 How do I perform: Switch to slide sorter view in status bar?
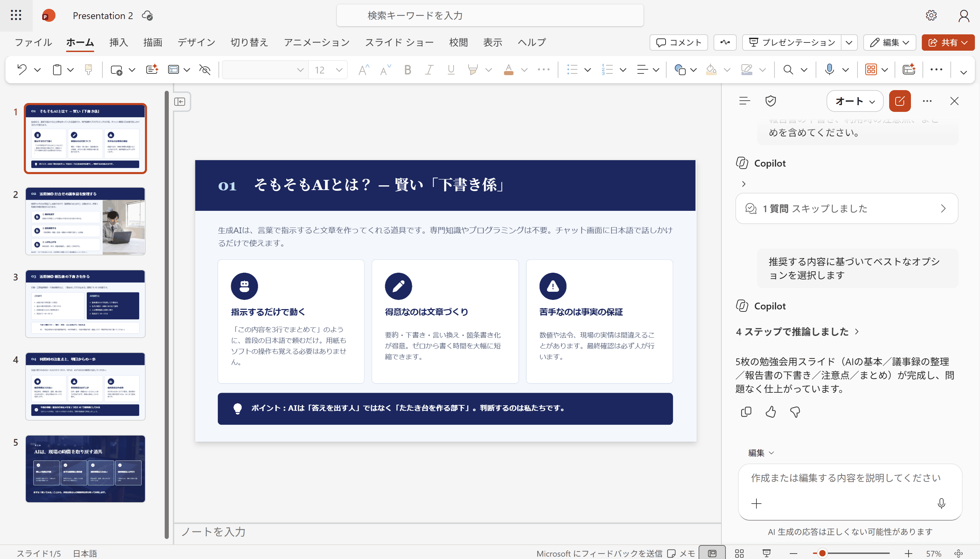tap(739, 553)
